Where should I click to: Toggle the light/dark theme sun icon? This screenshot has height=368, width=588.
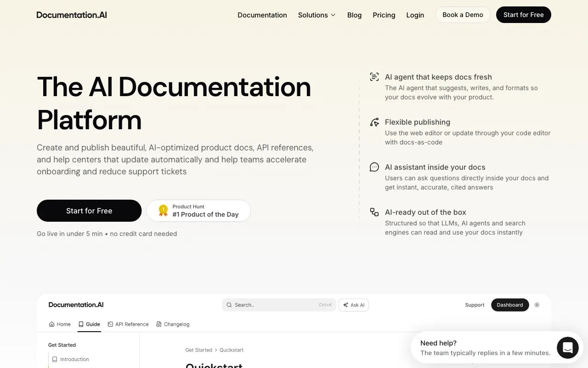click(537, 305)
